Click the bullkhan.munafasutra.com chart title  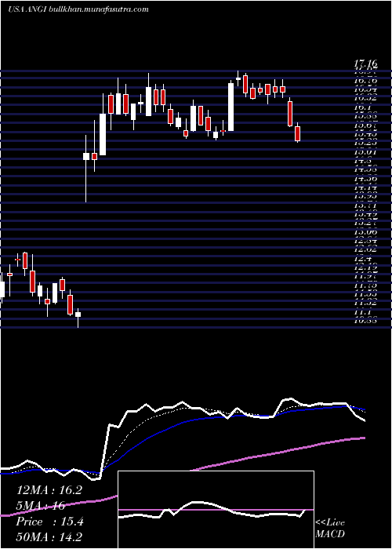(78, 9)
